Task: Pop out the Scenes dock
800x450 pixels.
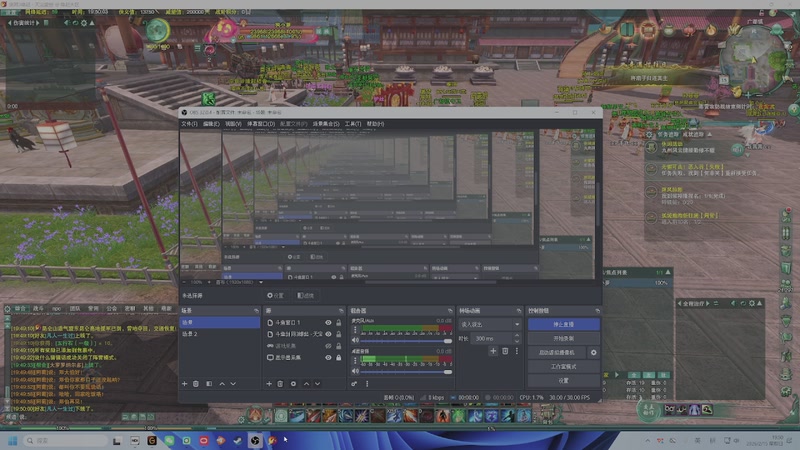Action: pyautogui.click(x=256, y=311)
